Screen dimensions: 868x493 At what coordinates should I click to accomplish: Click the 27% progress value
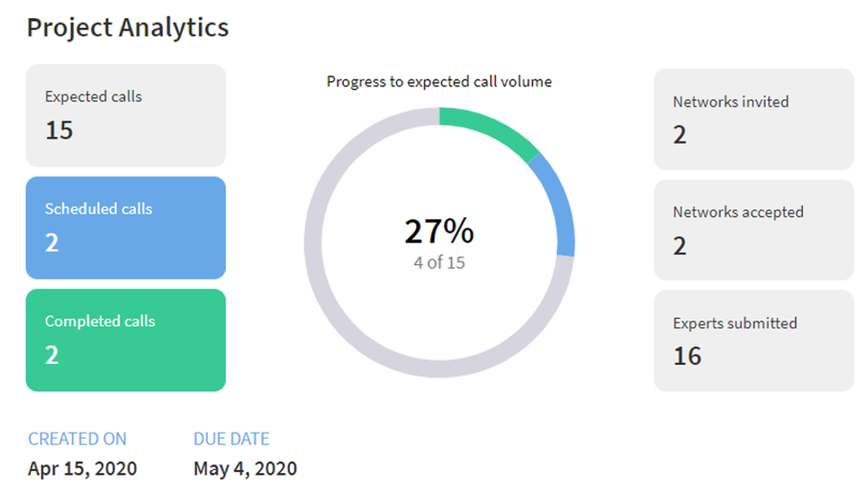(x=438, y=231)
